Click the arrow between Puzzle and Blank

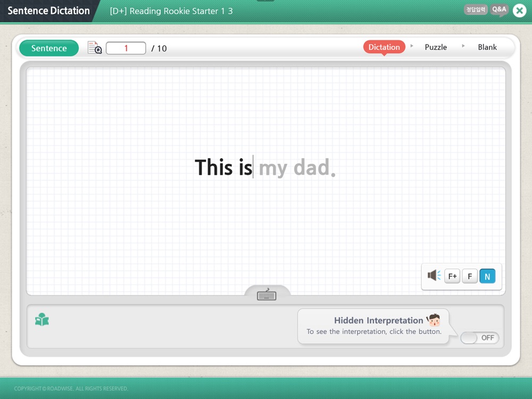click(x=463, y=45)
